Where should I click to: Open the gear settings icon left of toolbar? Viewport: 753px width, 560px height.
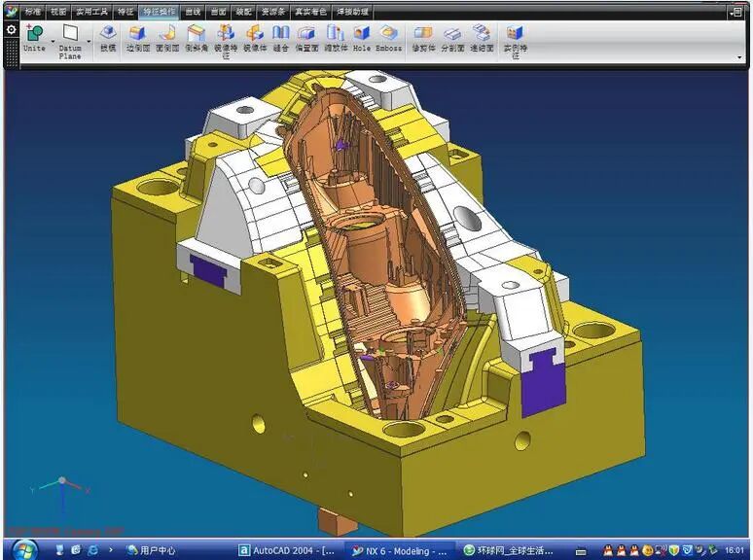pos(11,30)
